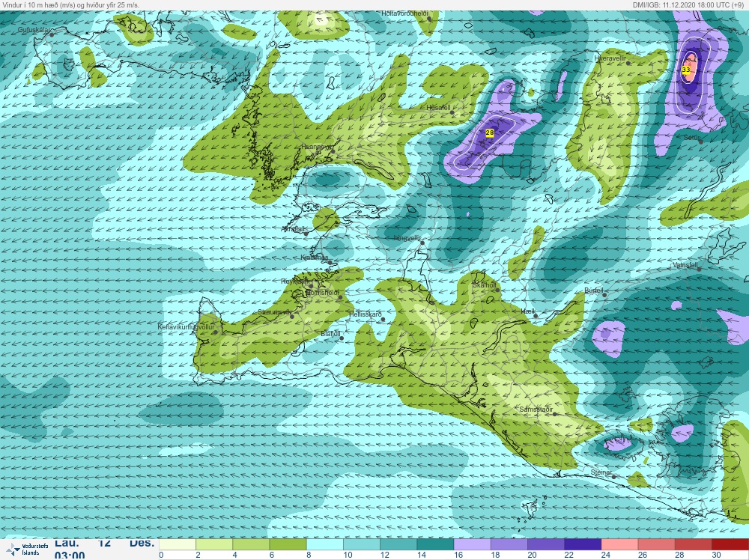
Task: Click the Kjalarnes station label
Action: click(x=315, y=258)
